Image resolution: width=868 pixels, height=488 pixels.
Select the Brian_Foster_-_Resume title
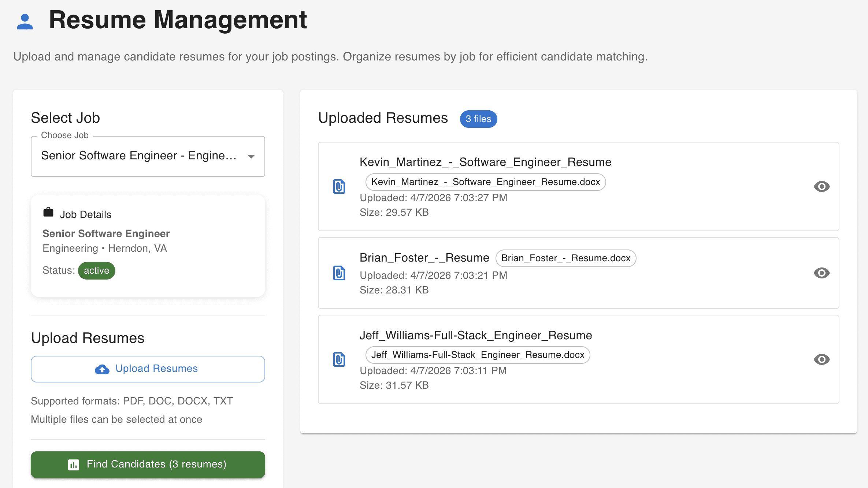click(424, 258)
